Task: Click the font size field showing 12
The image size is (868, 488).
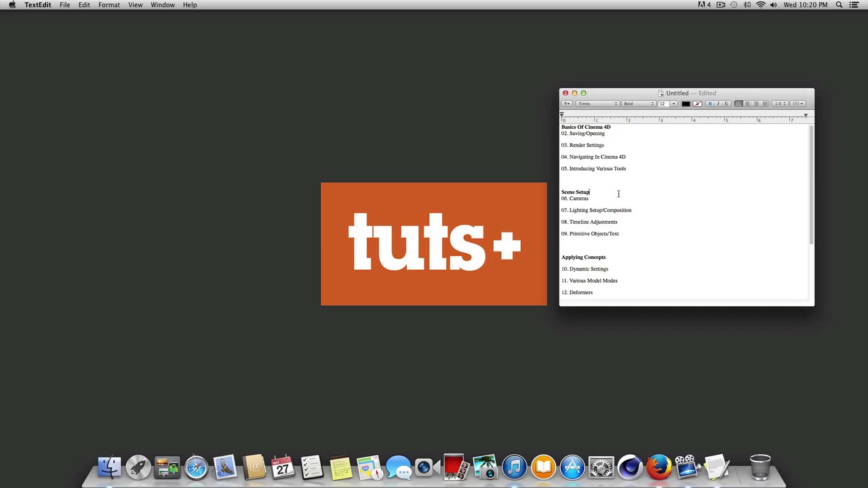Action: [664, 104]
